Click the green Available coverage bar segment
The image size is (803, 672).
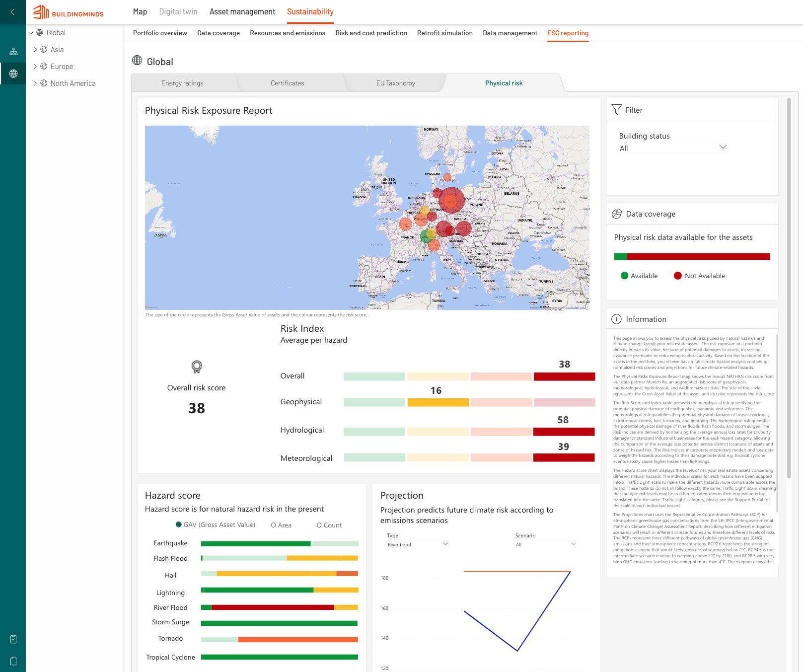tap(621, 257)
